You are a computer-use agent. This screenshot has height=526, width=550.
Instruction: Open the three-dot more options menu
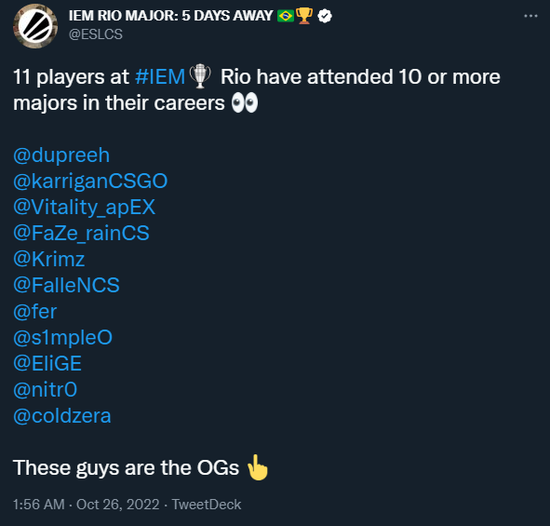pos(531,16)
